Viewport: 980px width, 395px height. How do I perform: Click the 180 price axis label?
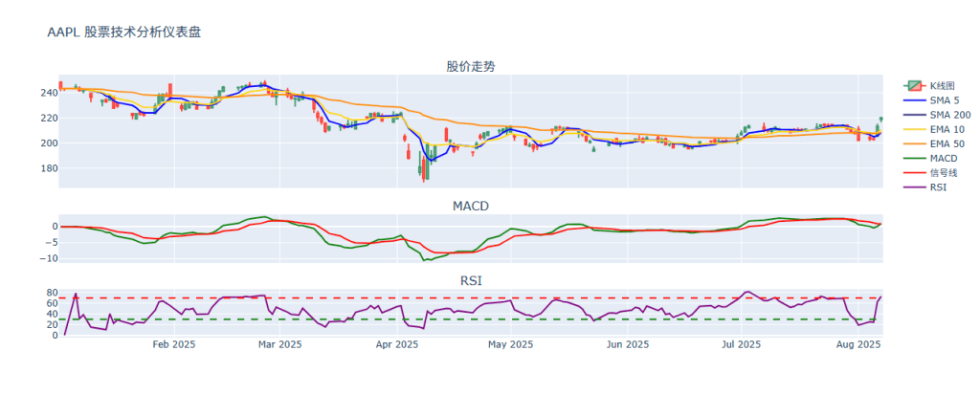tap(49, 168)
